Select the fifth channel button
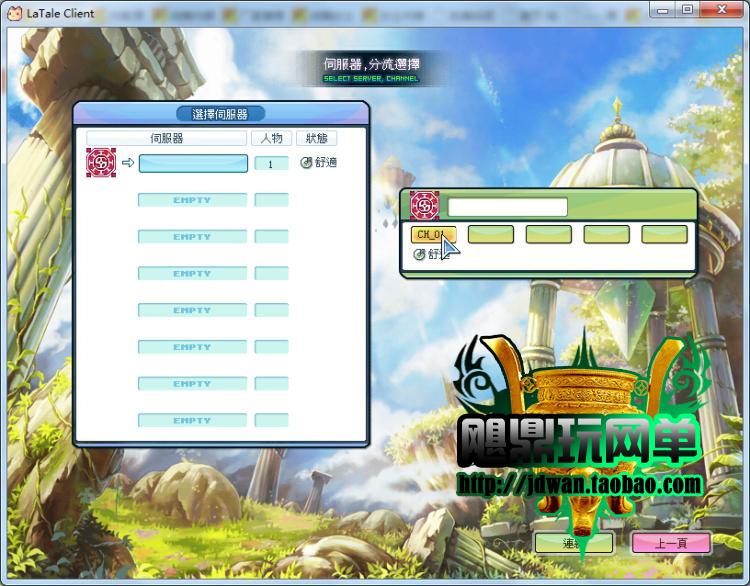The image size is (750, 586). 665,234
